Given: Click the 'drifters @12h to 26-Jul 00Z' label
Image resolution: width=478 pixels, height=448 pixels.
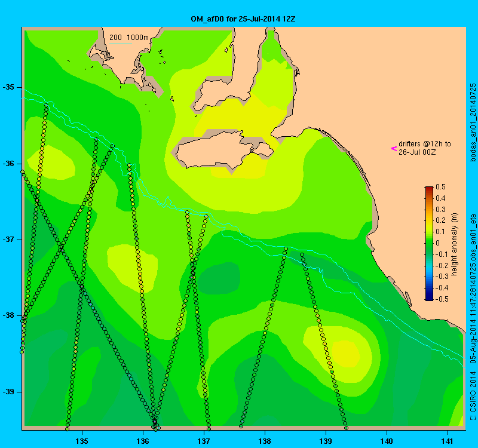Looking at the screenshot, I should [425, 148].
